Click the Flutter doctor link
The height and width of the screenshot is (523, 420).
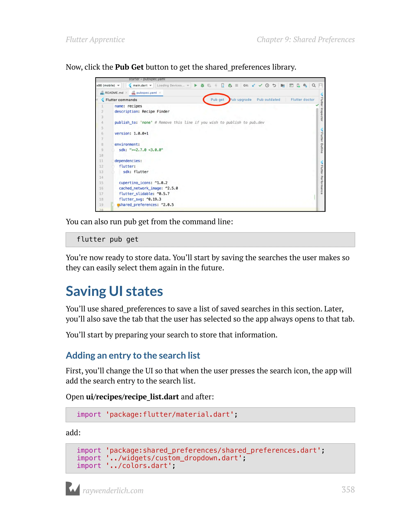click(302, 100)
